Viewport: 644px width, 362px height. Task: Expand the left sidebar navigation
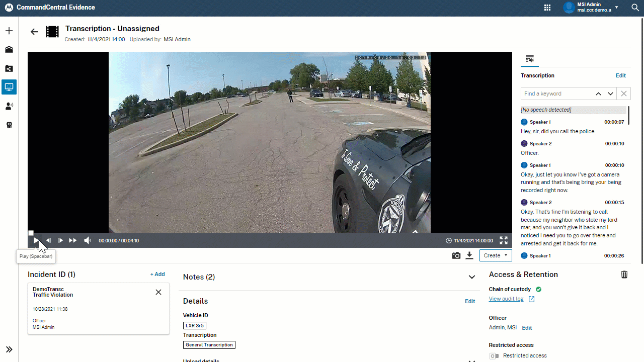[9, 349]
